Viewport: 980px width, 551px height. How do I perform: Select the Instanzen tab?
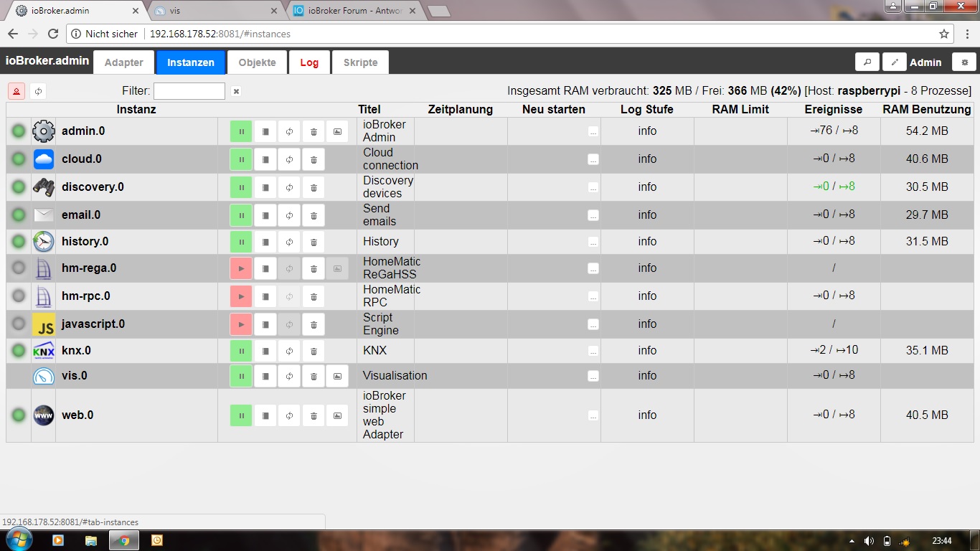point(191,62)
